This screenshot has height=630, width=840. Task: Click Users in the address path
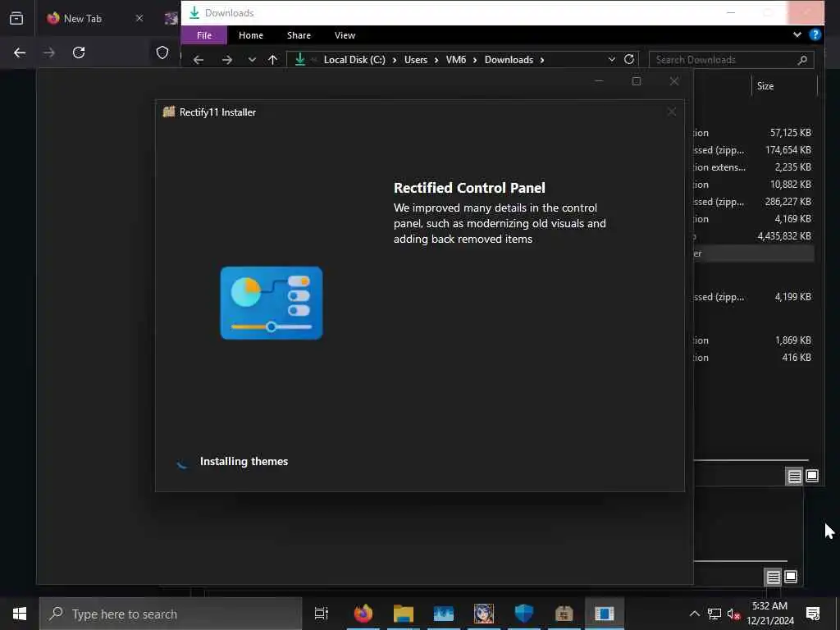[416, 59]
